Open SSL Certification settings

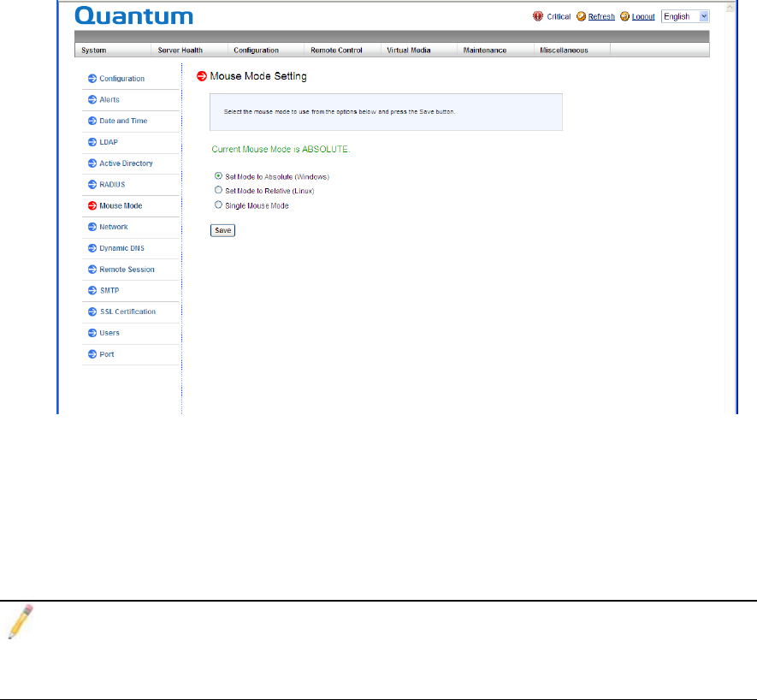click(127, 311)
